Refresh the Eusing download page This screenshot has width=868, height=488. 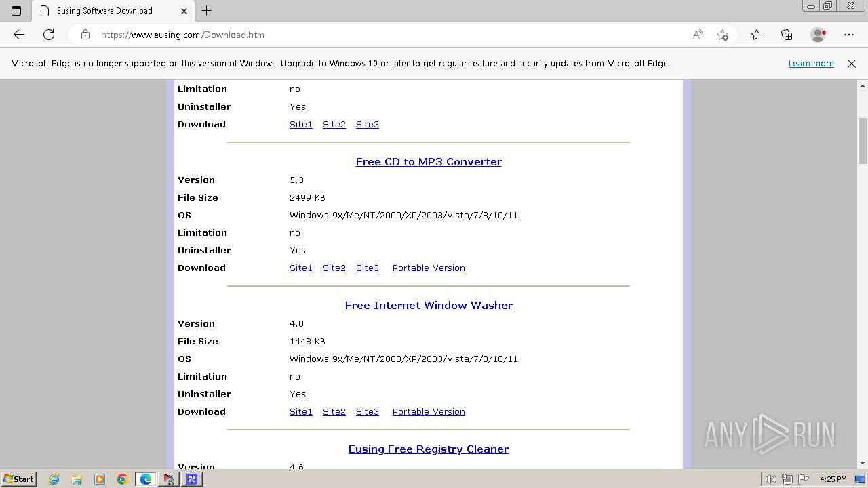[49, 35]
